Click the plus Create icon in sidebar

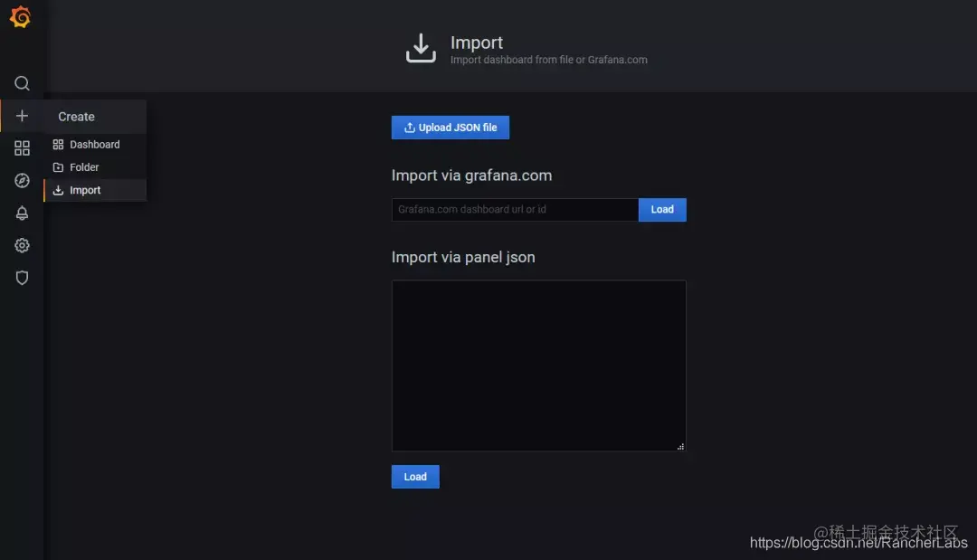[22, 116]
